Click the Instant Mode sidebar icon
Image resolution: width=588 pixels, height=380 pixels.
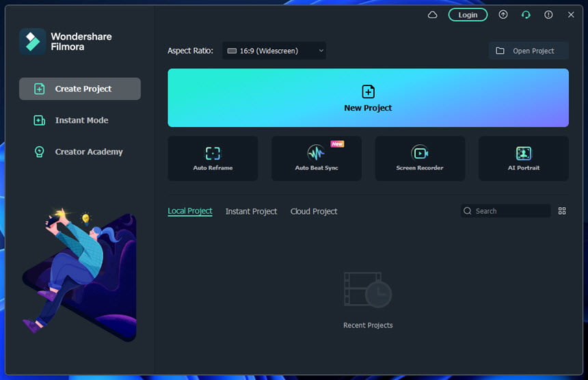40,120
